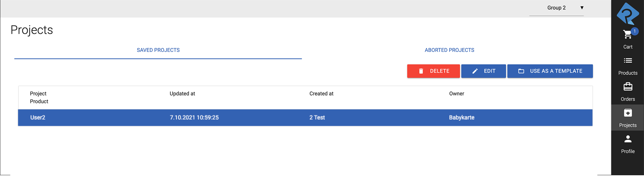
Task: Click the Owner column header
Action: 457,94
